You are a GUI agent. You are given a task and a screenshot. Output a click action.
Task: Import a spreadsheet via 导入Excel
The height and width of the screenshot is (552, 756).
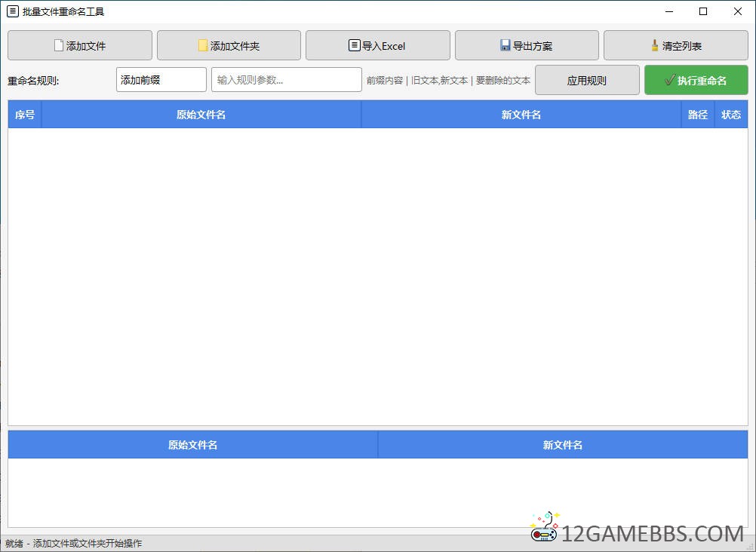pyautogui.click(x=378, y=46)
